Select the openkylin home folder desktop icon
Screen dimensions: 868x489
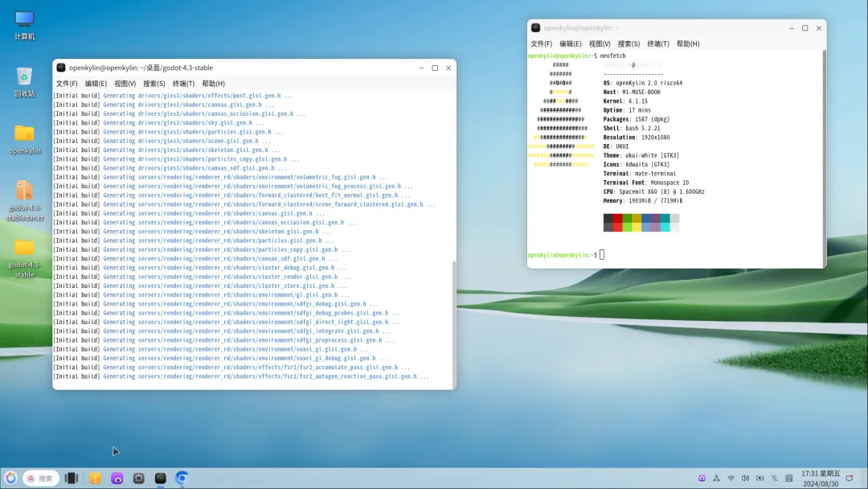click(24, 140)
